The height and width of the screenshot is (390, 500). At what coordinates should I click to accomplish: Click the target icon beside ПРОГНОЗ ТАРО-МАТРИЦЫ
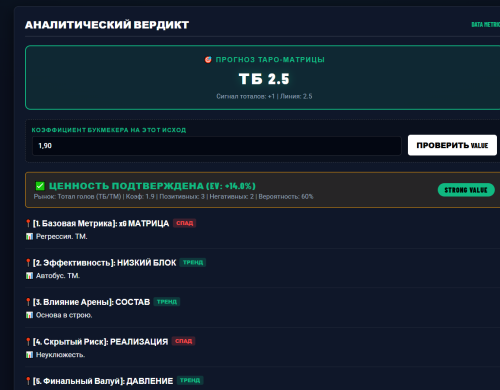(208, 60)
